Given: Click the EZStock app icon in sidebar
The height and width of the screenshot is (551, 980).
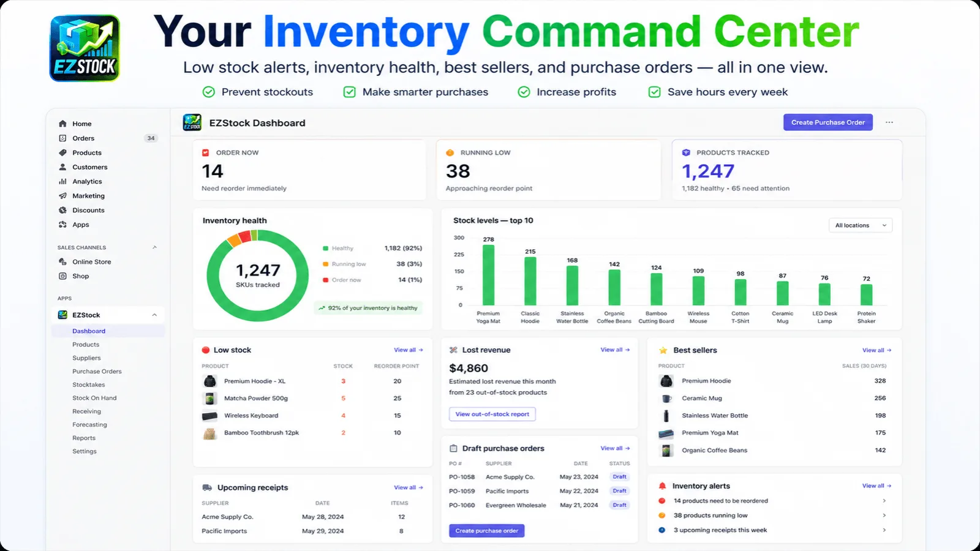Looking at the screenshot, I should (x=62, y=315).
